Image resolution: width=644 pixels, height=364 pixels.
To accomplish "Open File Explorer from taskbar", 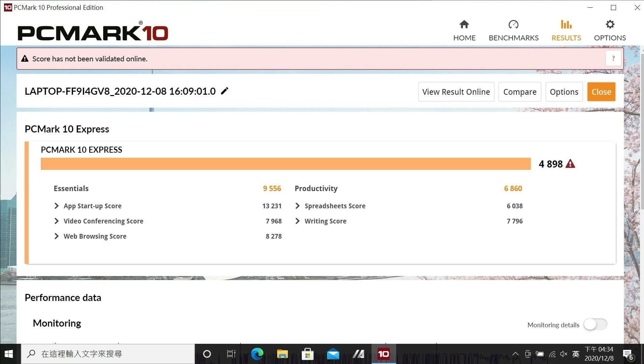I will pos(282,354).
